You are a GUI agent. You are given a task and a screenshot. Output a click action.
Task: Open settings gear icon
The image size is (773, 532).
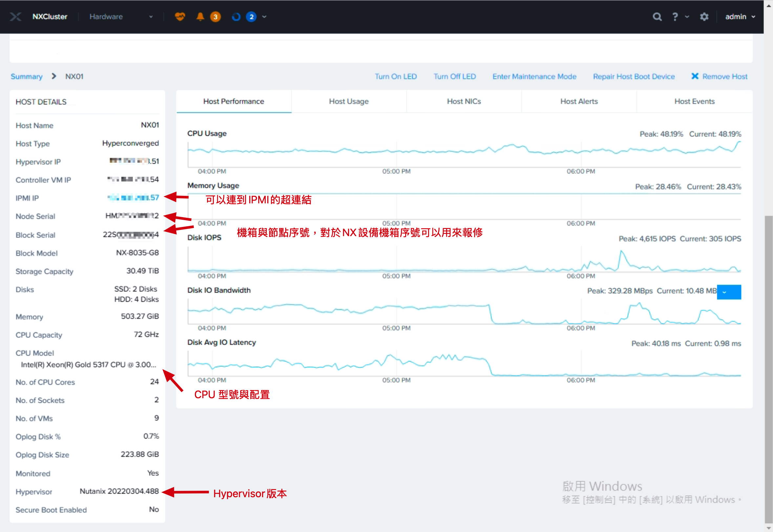pos(704,17)
